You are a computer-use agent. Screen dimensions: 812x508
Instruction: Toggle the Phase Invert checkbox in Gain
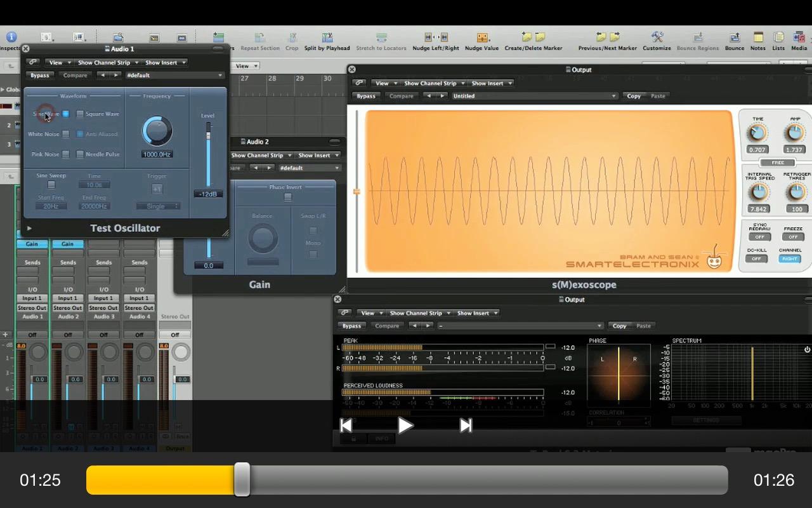pos(288,197)
